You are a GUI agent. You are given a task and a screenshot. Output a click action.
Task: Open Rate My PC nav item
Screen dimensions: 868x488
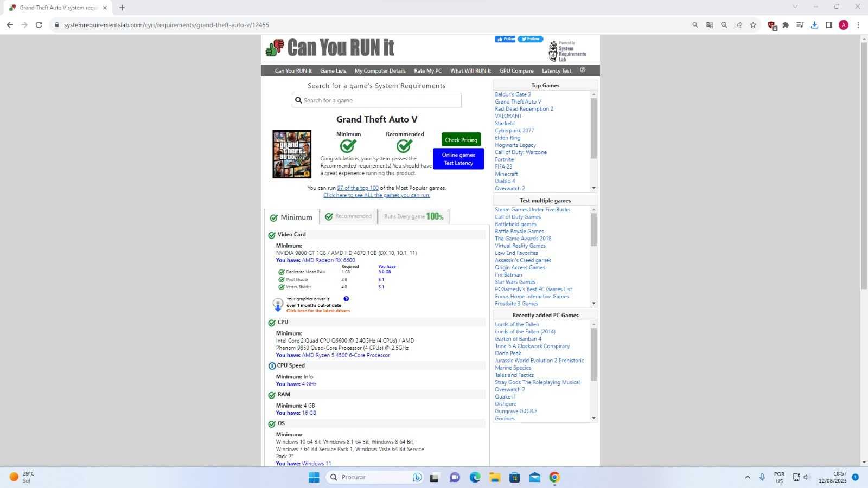pos(428,71)
